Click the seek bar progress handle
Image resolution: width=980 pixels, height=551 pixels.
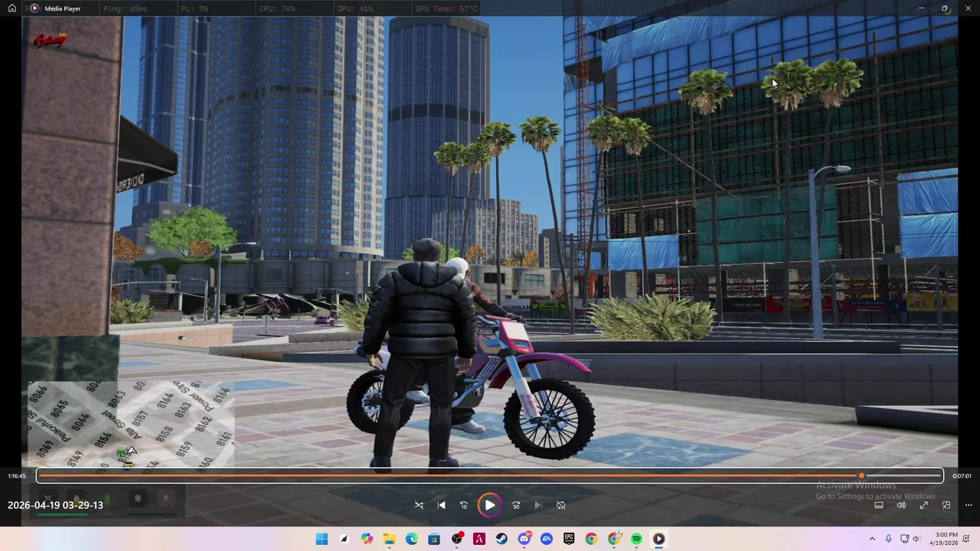[x=861, y=476]
